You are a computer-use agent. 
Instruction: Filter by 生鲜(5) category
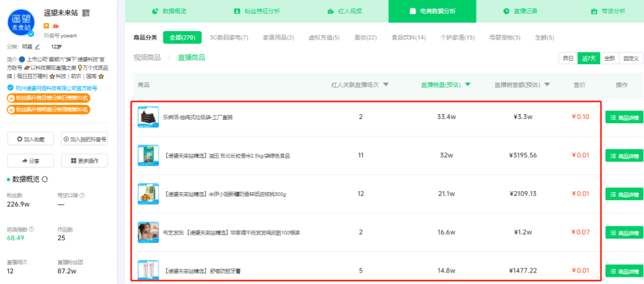(544, 38)
